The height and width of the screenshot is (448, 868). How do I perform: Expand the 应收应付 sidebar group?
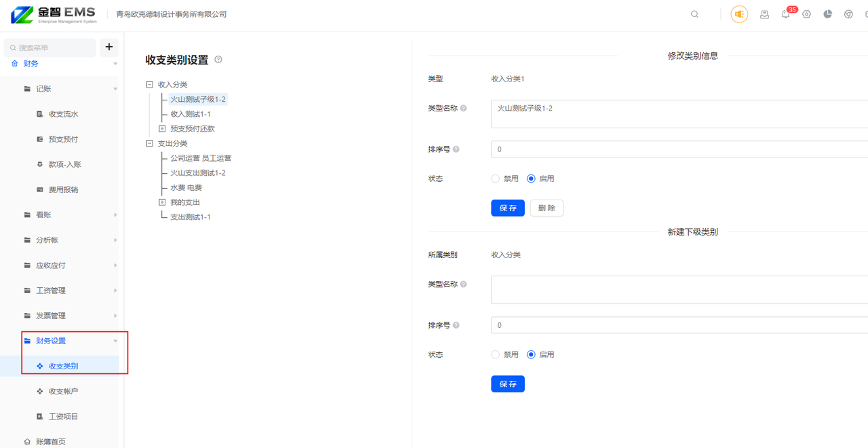(115, 265)
